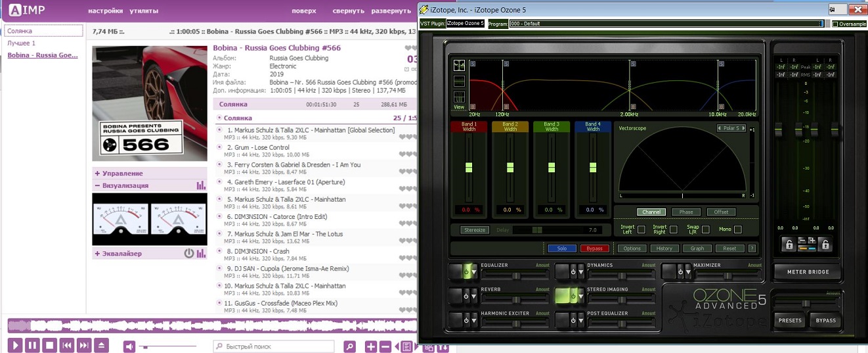Open equalizer bars icon beside Эквалайзер
868x353 pixels.
pos(202,254)
